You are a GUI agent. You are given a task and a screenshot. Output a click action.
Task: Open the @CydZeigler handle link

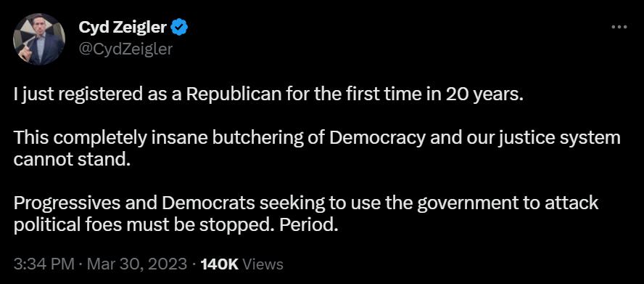pos(125,49)
